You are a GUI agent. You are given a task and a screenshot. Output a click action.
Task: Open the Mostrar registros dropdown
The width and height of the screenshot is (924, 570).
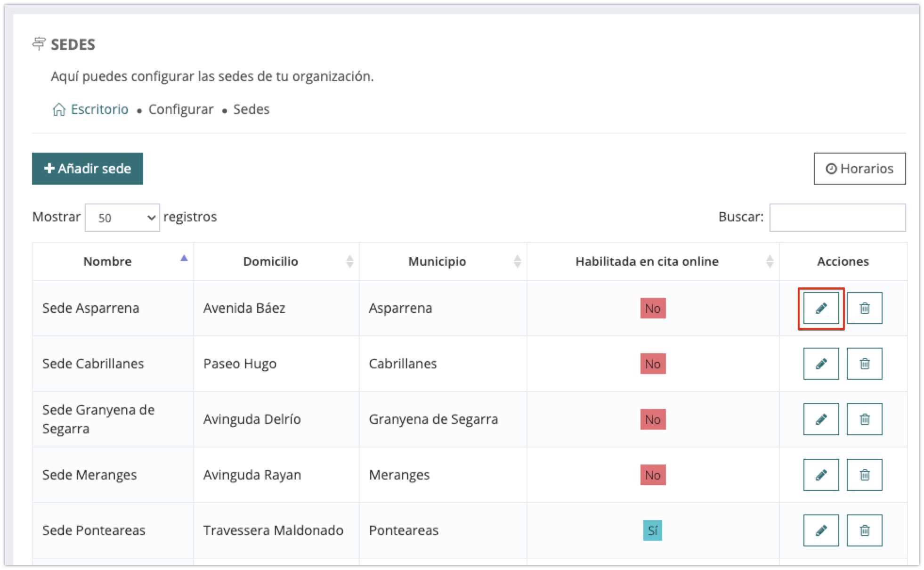point(122,218)
